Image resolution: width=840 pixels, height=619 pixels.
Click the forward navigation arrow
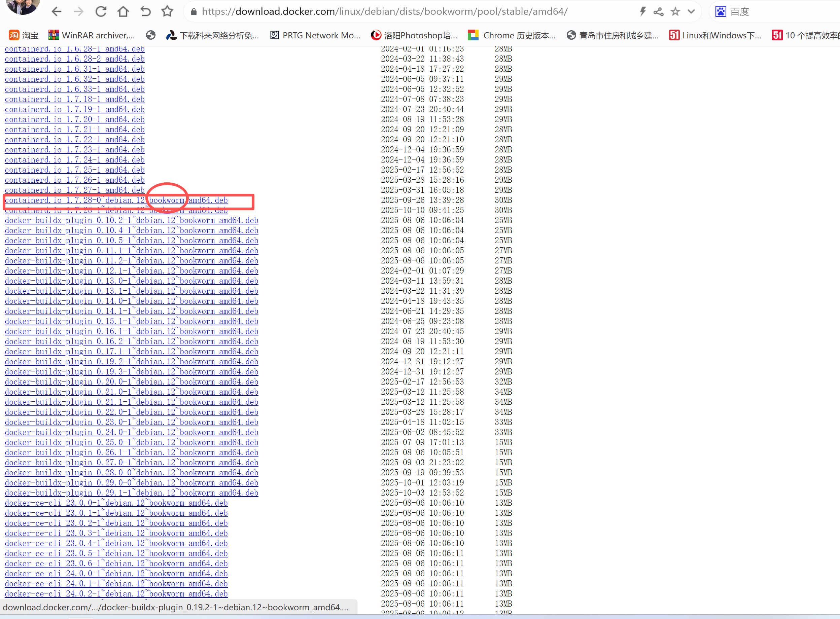coord(79,12)
